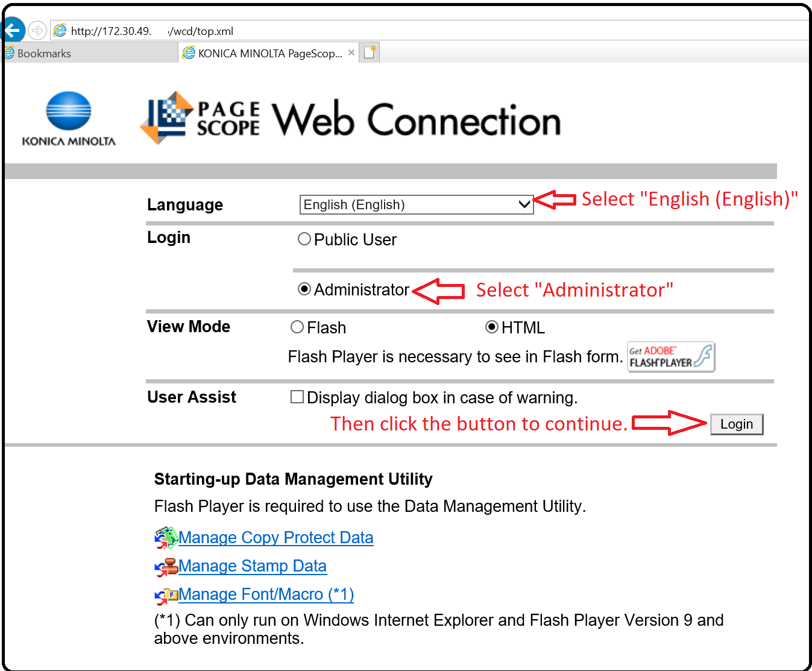This screenshot has height=671, width=812.
Task: Click the IE icon on the Bookmarks tab
Action: coord(9,53)
